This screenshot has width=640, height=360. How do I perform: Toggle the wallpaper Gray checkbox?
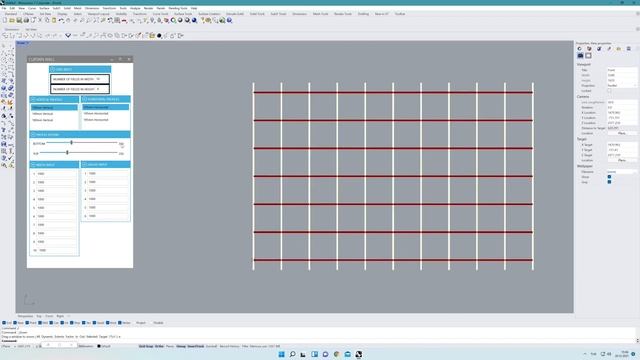pyautogui.click(x=609, y=182)
